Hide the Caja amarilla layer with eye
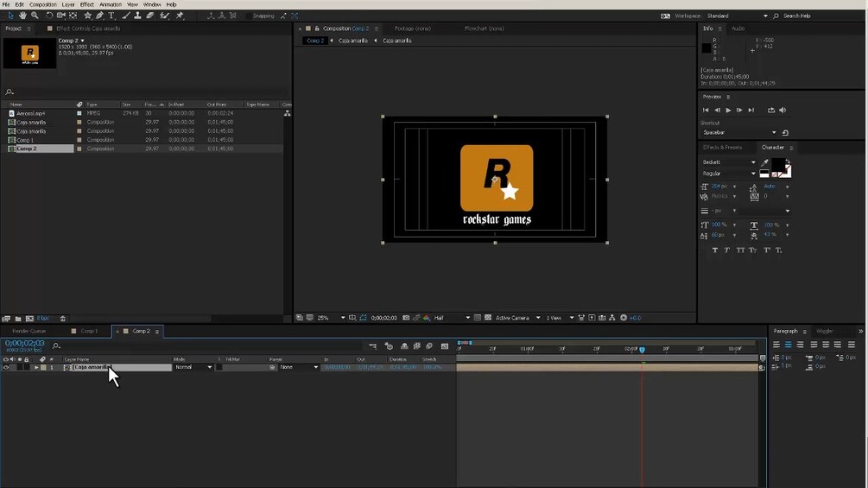The width and height of the screenshot is (868, 488). pos(5,367)
